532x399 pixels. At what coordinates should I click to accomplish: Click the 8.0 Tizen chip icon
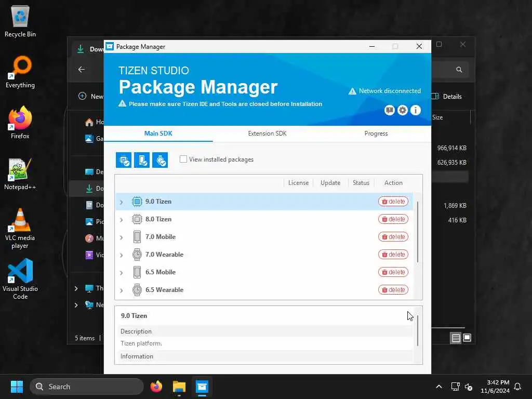tap(137, 219)
